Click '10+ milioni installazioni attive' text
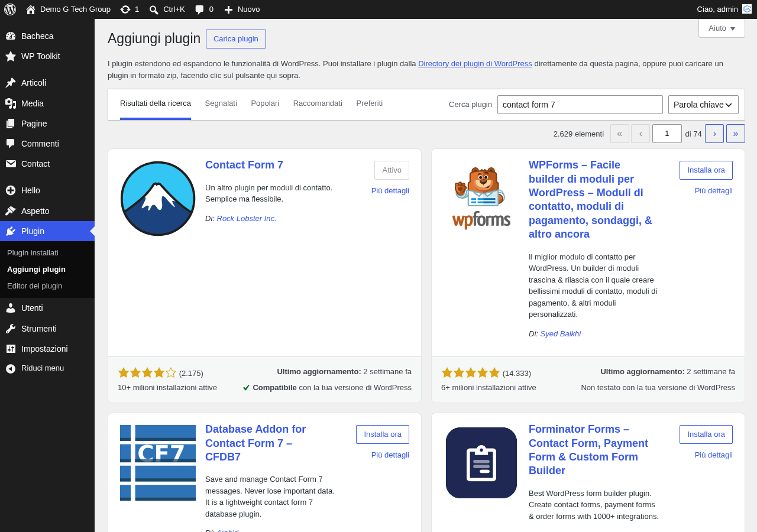The image size is (757, 532). tap(167, 388)
